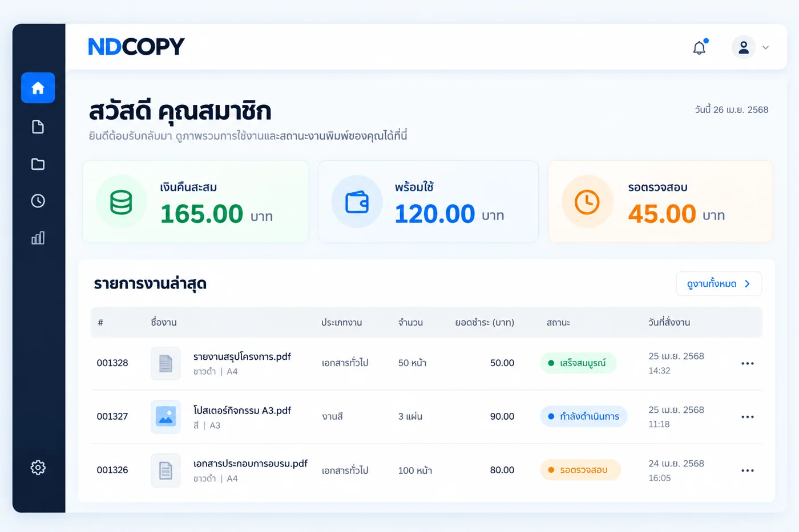Open the file เอกสารประกอบการอบรม.pdf
The image size is (799, 532).
click(250, 464)
